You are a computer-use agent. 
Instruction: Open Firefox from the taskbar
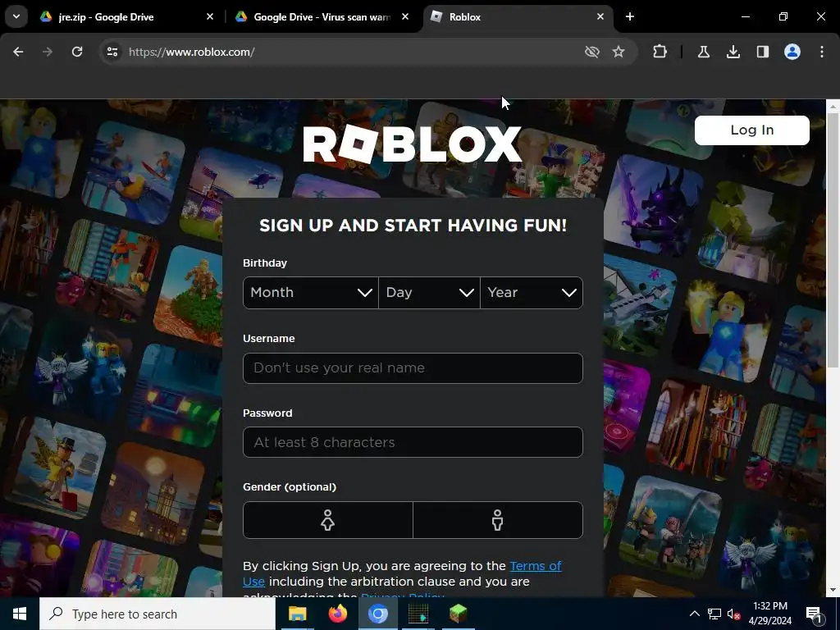pyautogui.click(x=337, y=614)
